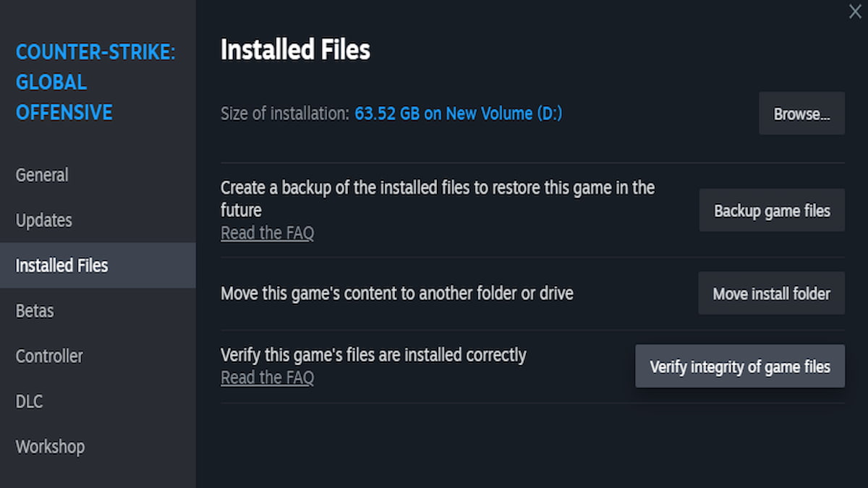Open Read the FAQ link under verify description
The width and height of the screenshot is (868, 488).
click(x=267, y=377)
